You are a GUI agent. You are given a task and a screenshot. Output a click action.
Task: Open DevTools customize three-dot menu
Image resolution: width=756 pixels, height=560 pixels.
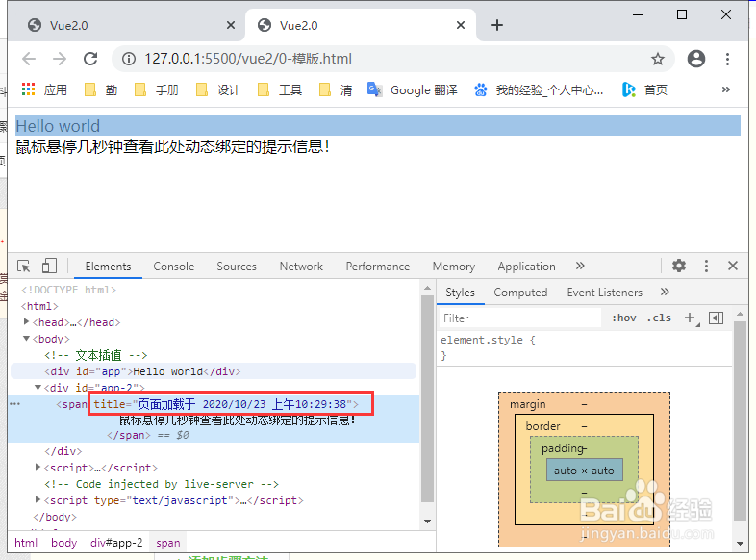(x=706, y=266)
